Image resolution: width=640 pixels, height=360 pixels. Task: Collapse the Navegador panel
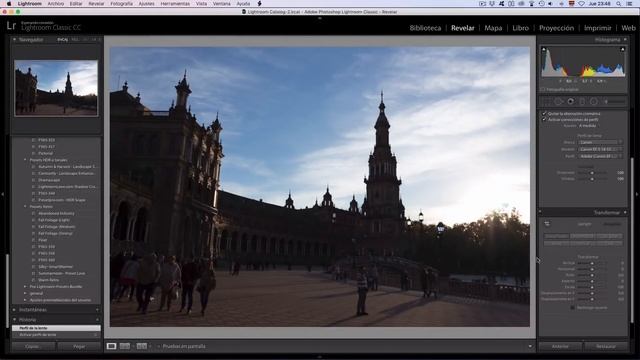(14, 40)
